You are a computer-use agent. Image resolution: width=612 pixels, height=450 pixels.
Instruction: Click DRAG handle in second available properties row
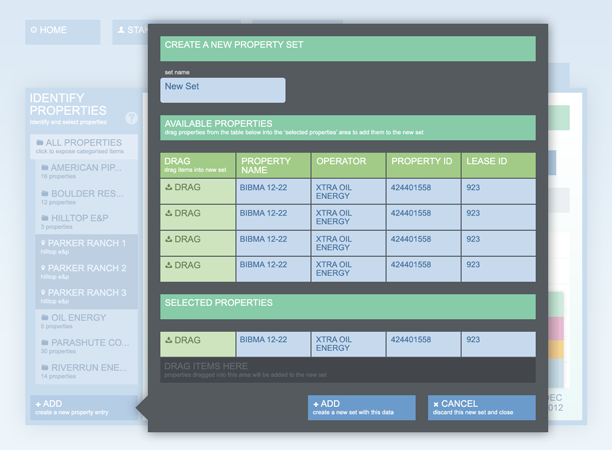tap(197, 217)
